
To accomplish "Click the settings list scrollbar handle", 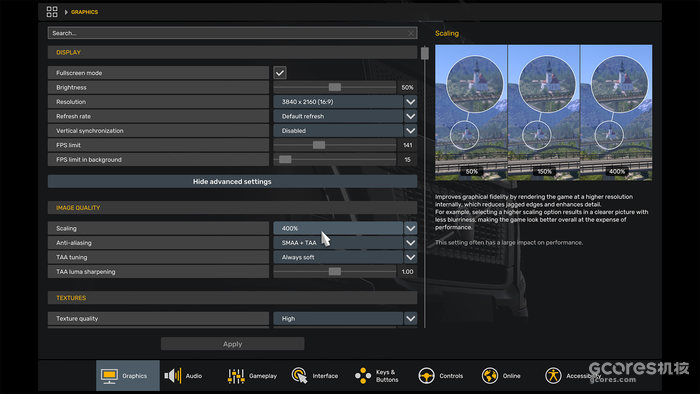I will click(425, 54).
